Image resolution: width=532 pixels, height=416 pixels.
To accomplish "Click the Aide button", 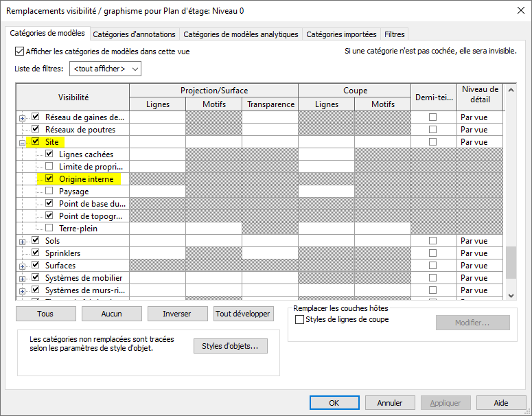I will (x=501, y=403).
